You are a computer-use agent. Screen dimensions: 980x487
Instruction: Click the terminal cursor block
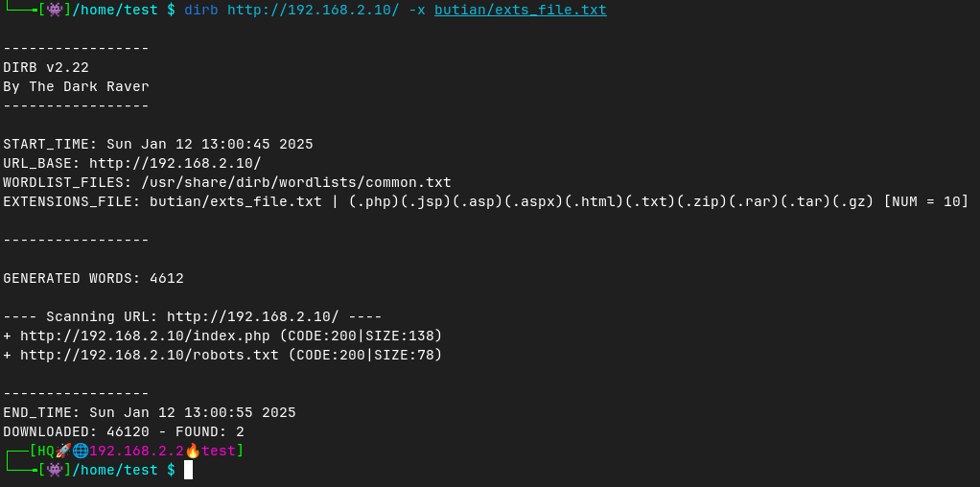point(189,470)
